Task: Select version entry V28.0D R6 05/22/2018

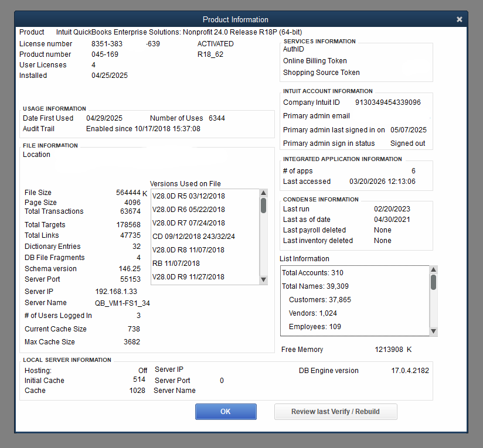Action: pyautogui.click(x=188, y=210)
